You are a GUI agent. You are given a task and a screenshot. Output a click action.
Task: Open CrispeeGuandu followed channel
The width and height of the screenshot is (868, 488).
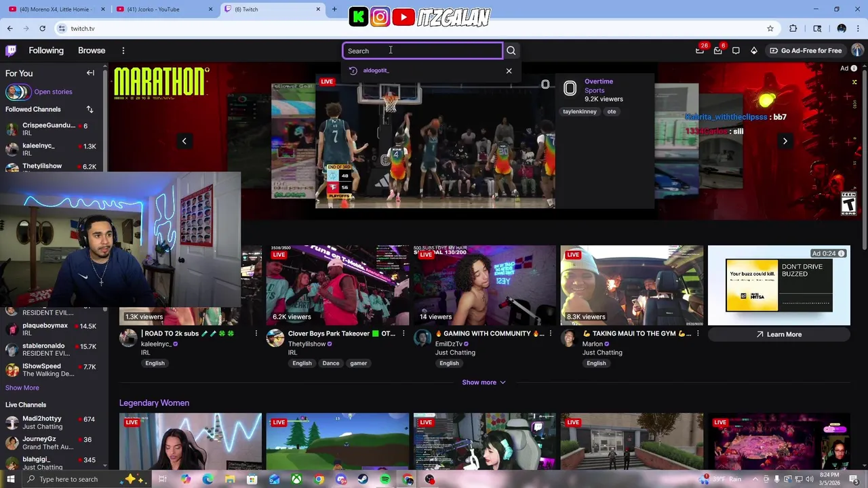[x=53, y=129]
